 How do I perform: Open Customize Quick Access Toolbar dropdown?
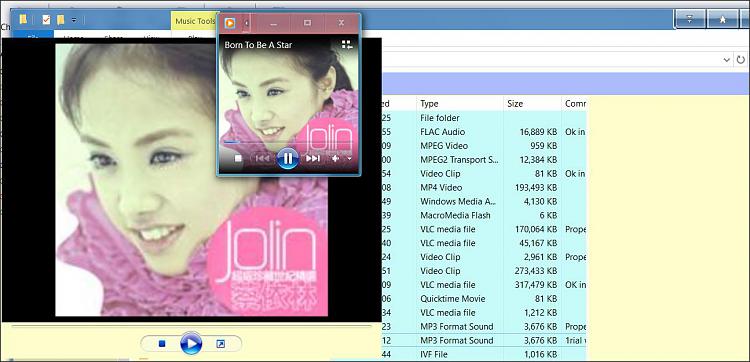click(74, 20)
